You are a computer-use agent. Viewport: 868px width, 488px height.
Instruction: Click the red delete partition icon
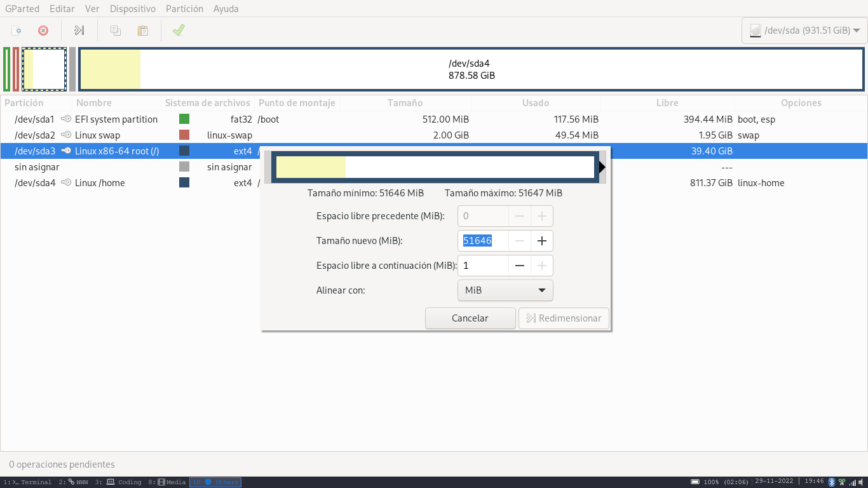[x=43, y=30]
